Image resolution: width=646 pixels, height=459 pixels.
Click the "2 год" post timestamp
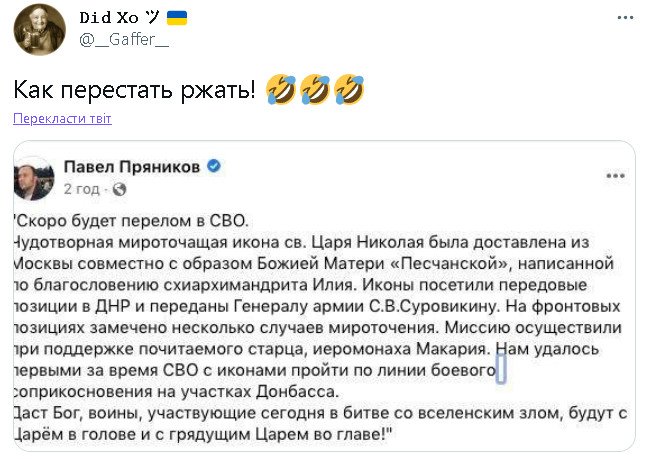click(82, 187)
